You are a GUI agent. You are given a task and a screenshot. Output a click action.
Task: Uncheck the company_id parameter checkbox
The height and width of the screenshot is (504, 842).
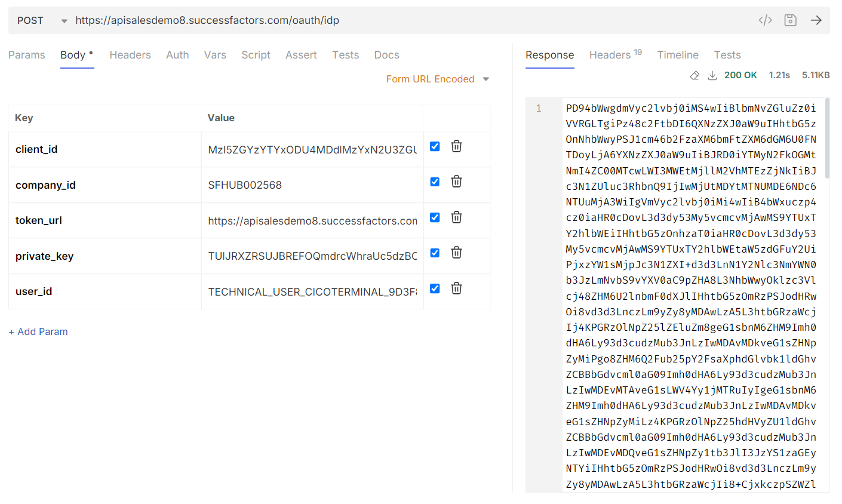pos(435,182)
